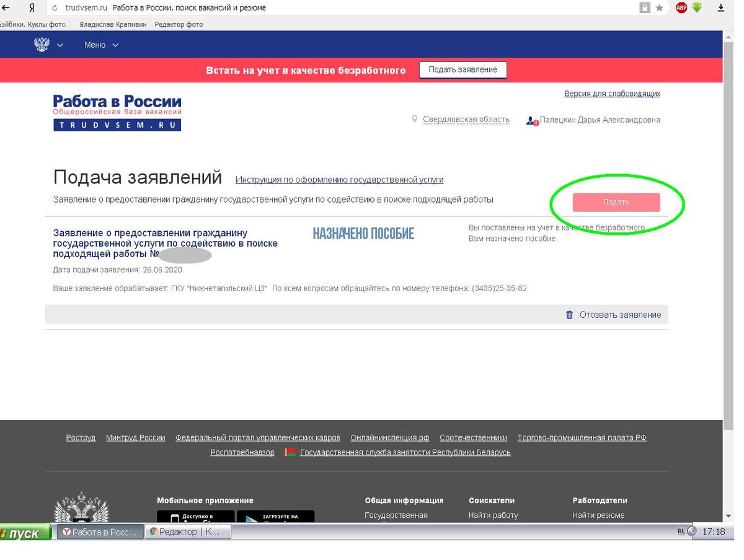Change region Свердловская область

point(466,120)
